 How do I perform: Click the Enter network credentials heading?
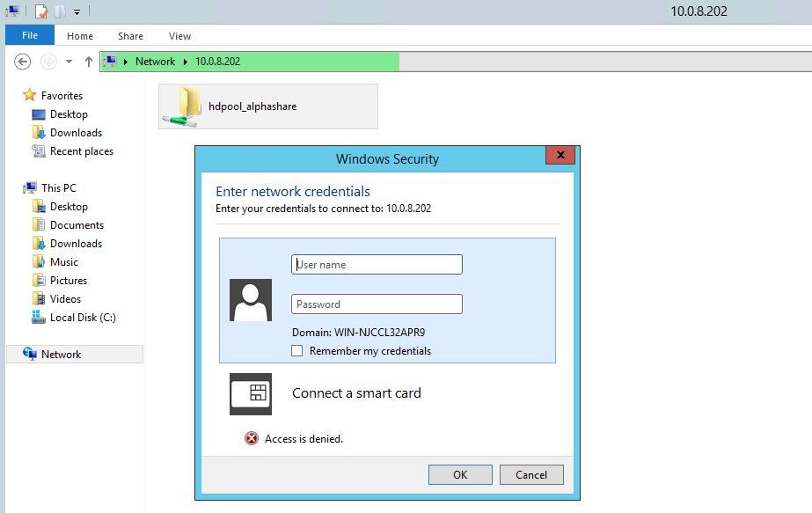(x=293, y=191)
